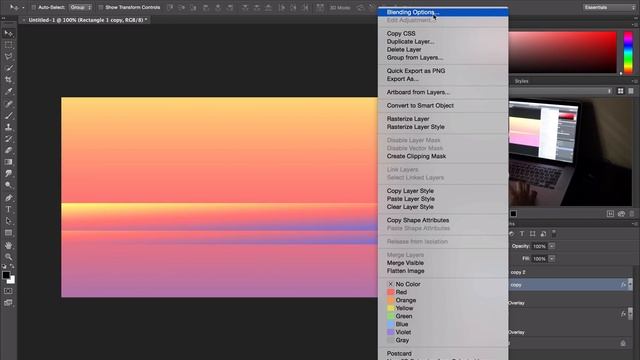640x360 pixels.
Task: Select the Rectangle shape tool
Action: point(9,233)
